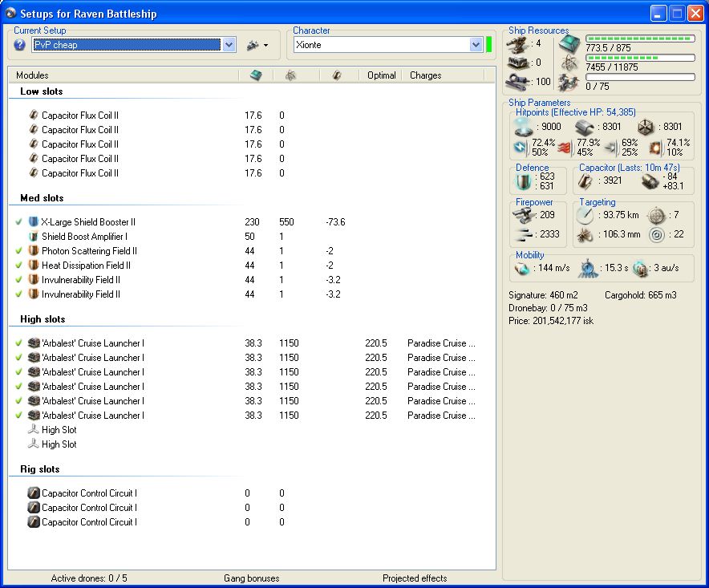Click the Firepower turret DPS icon
This screenshot has width=709, height=588.
[524, 215]
